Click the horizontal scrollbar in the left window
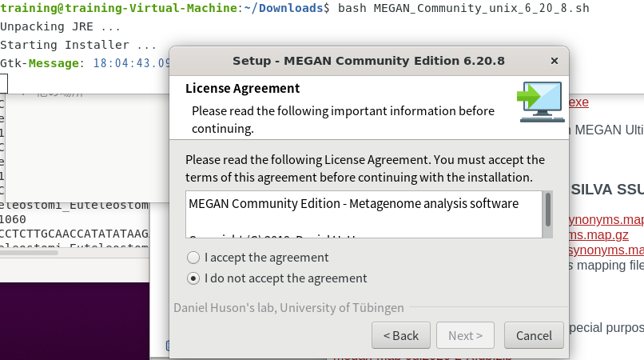This screenshot has height=360, width=644. tap(29, 253)
